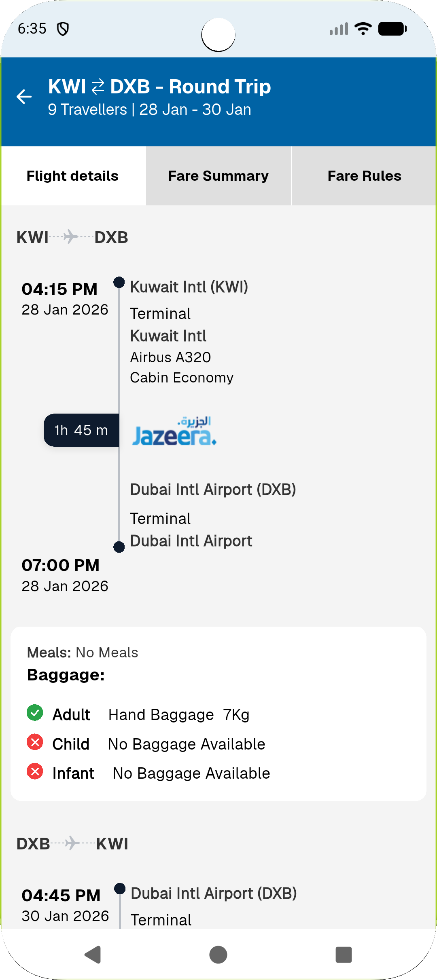Click the DXB to KWI airplane icon
The width and height of the screenshot is (437, 980).
(72, 843)
